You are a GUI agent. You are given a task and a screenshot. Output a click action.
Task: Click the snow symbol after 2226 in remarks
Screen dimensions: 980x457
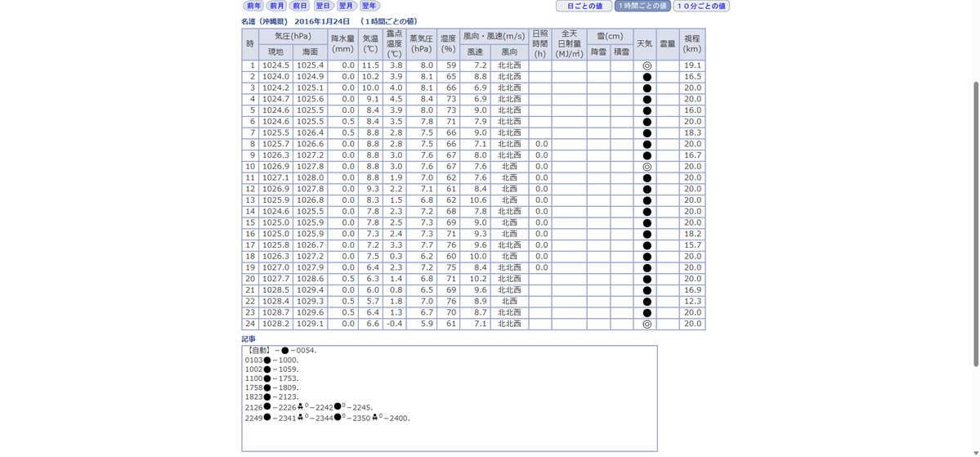click(301, 407)
